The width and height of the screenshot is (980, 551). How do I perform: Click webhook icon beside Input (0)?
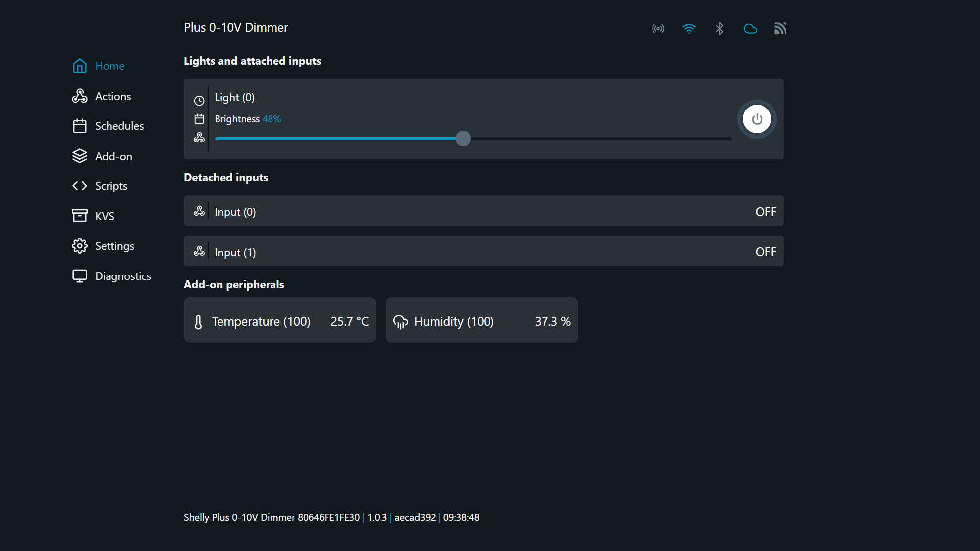click(199, 211)
